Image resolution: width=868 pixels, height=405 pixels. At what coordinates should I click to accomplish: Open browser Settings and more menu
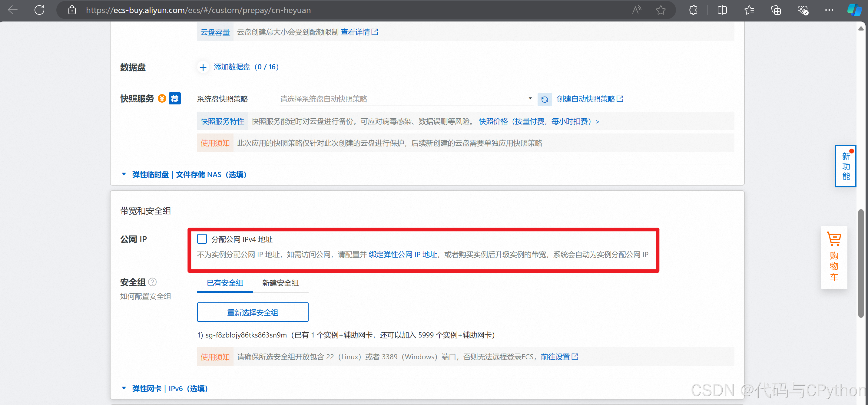[829, 10]
